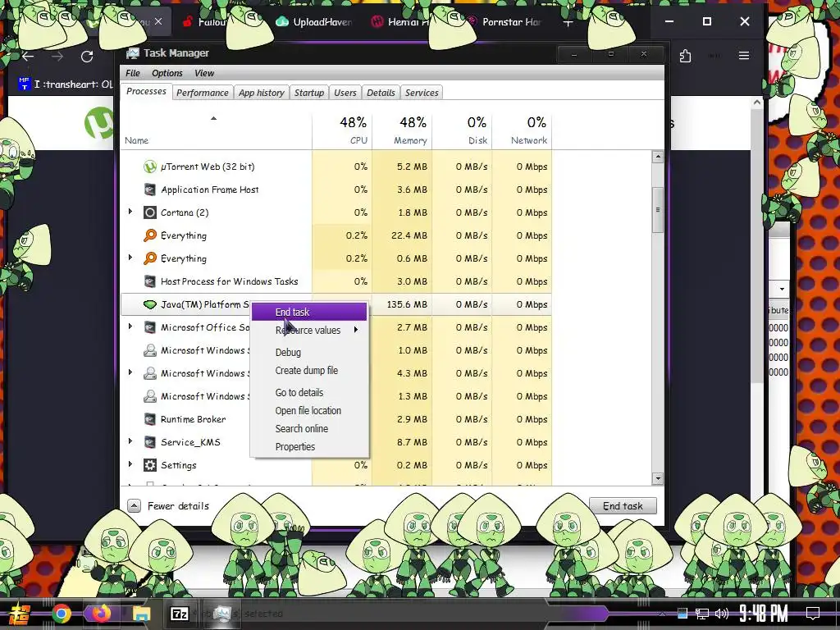Expand the Settings process group
840x630 pixels.
pos(130,464)
